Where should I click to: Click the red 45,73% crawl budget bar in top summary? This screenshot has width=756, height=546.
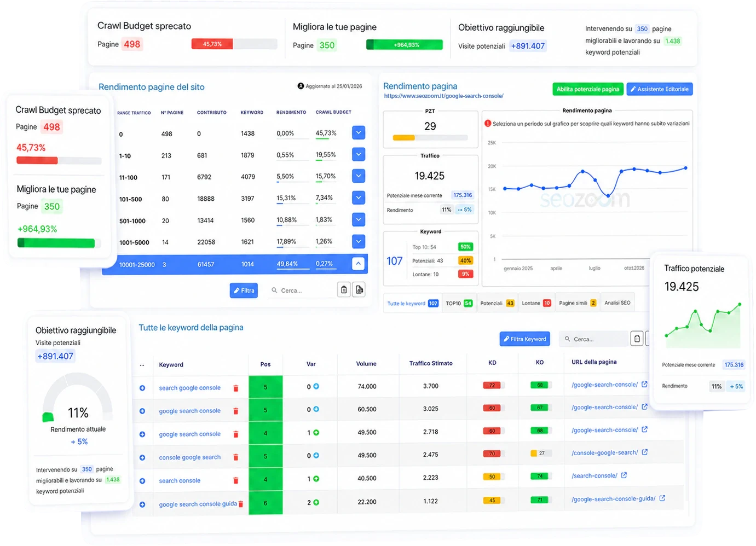212,44
